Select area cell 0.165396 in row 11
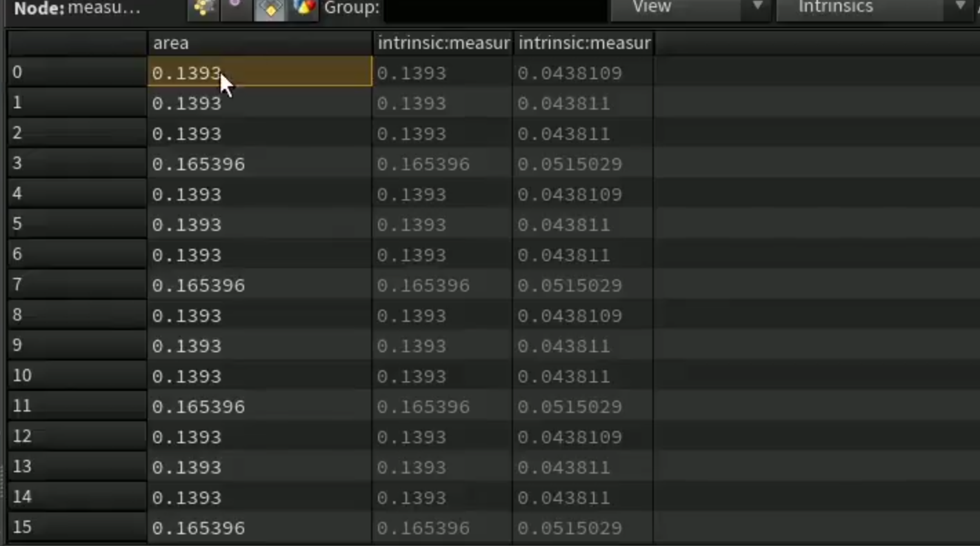 [x=260, y=407]
